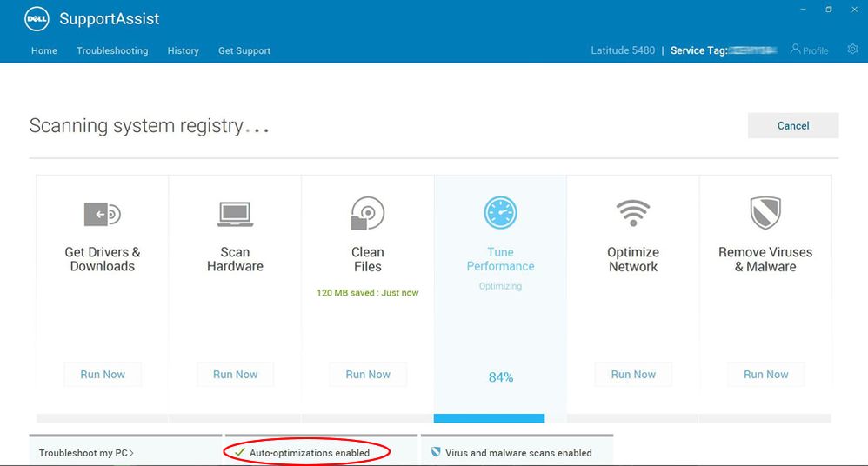Run Now for Remove Viruses & Malware

click(x=765, y=374)
